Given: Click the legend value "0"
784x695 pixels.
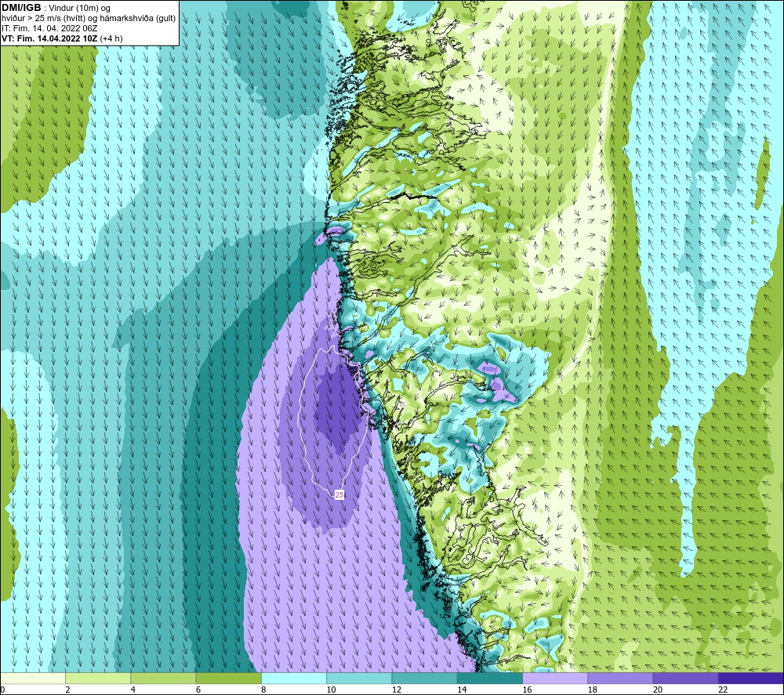Looking at the screenshot, I should pyautogui.click(x=2, y=690).
